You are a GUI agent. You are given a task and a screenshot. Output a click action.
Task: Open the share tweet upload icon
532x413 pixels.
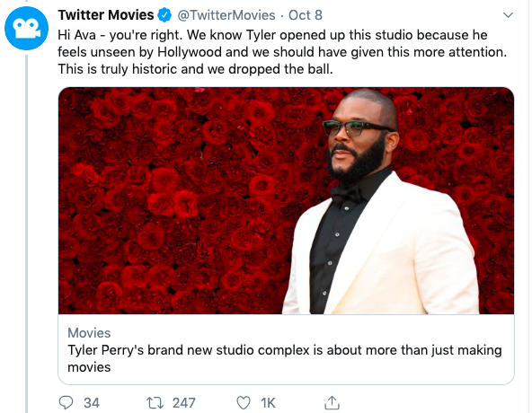[x=332, y=402]
